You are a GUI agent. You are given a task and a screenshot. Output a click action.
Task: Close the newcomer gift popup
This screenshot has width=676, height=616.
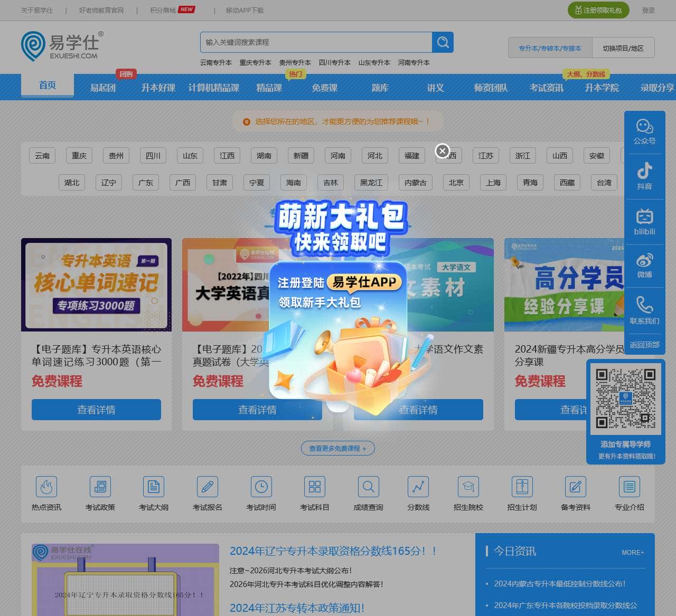click(443, 151)
